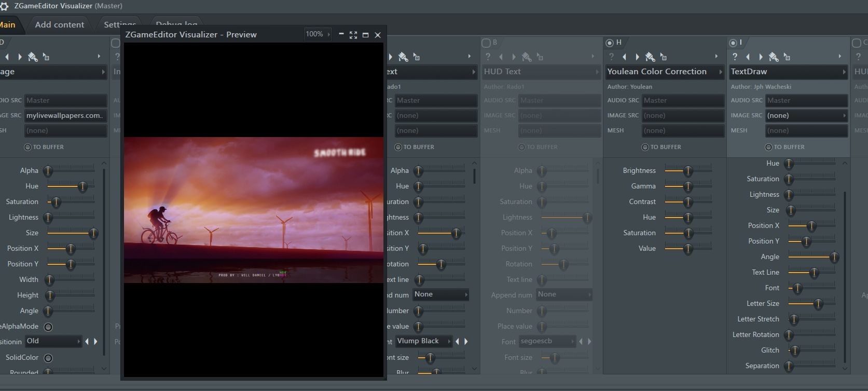Adjust Angle slider in TextDraw layer
Viewport: 868px width, 391px height.
(x=812, y=257)
